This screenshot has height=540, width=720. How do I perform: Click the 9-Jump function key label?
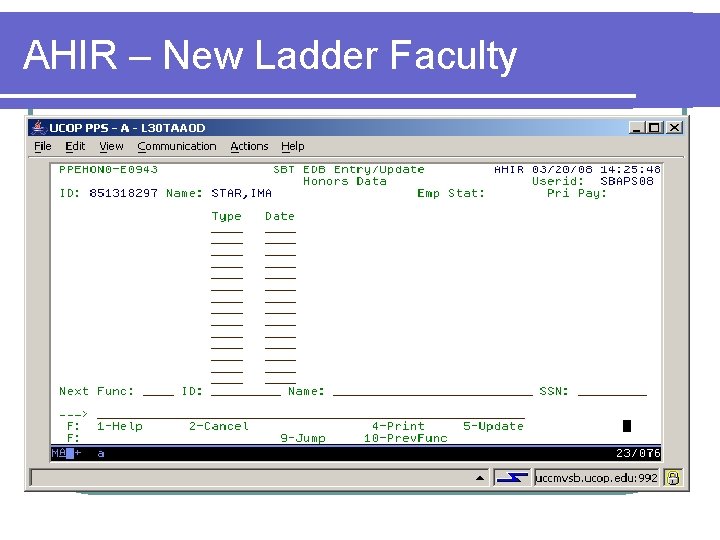[x=303, y=438]
